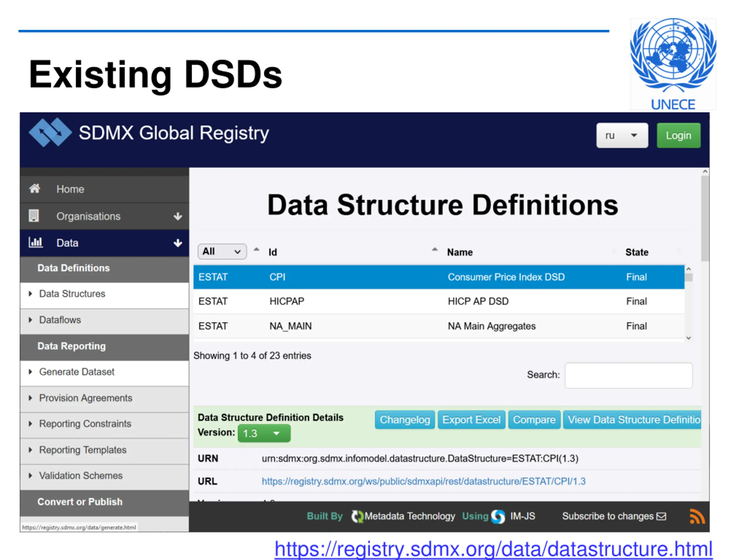747x560 pixels.
Task: Click 'NA Main Aggregates' name cell
Action: (491, 326)
